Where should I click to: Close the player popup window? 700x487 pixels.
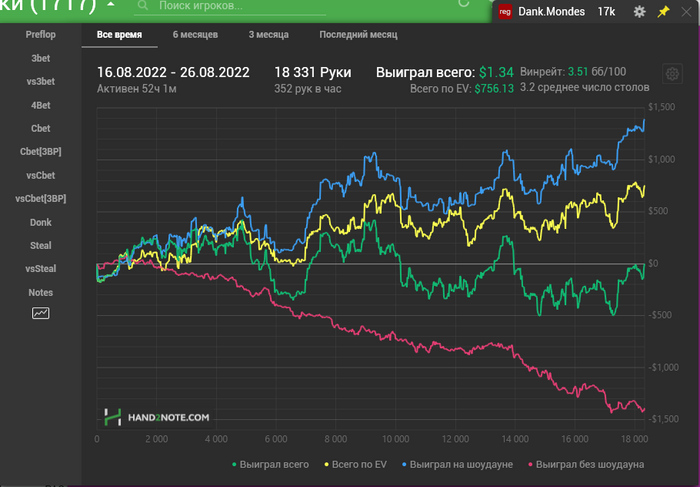click(686, 12)
